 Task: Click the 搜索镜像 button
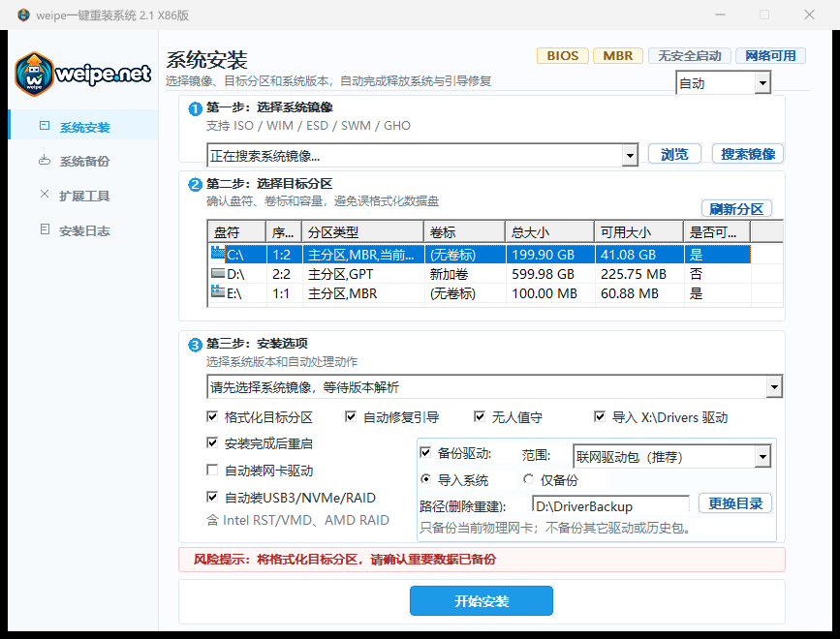point(748,154)
